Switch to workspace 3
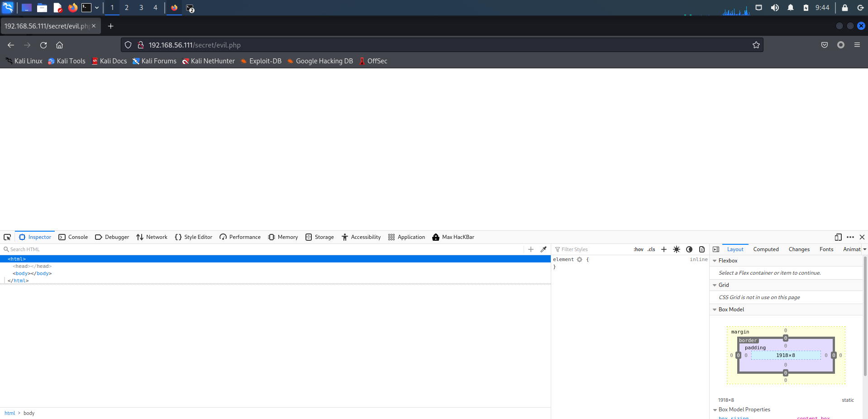 pyautogui.click(x=141, y=8)
